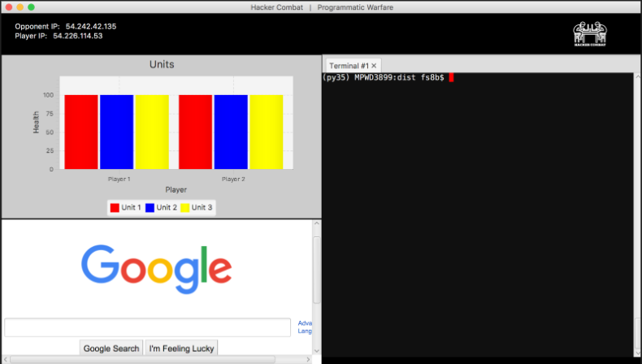Click the Health axis label
Image resolution: width=642 pixels, height=364 pixels.
coord(36,122)
